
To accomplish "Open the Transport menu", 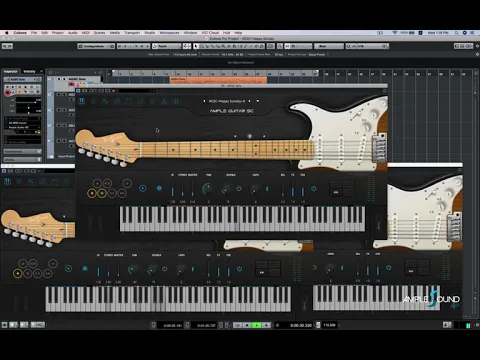I will click(x=132, y=33).
